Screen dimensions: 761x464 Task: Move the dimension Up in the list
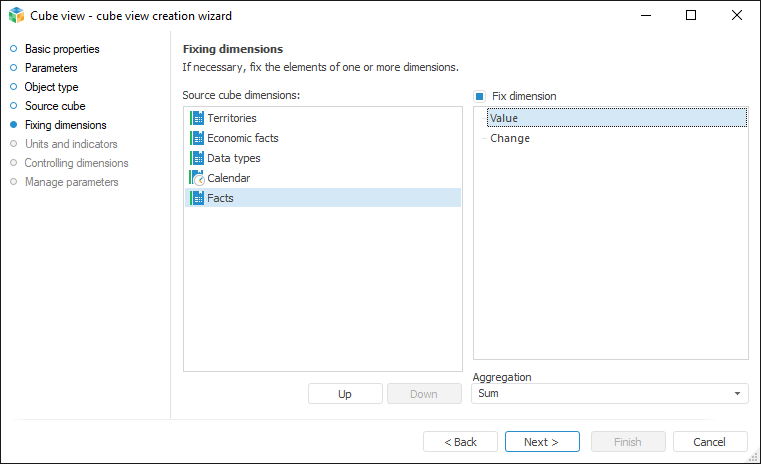345,394
